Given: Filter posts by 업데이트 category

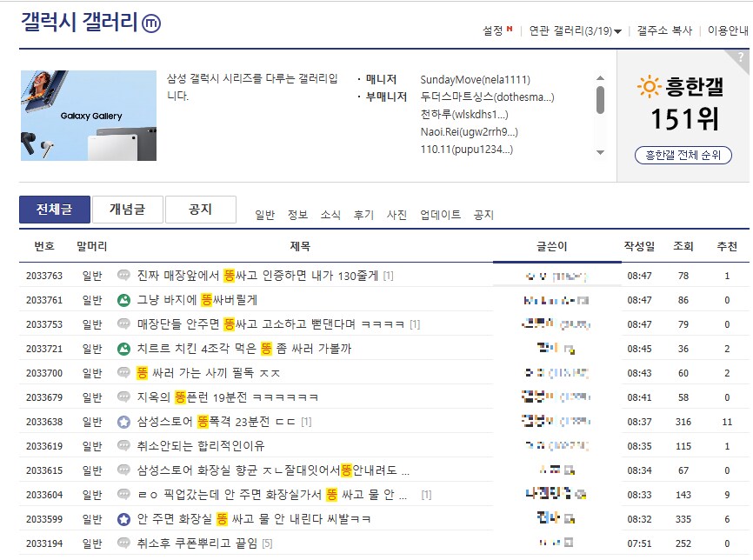Looking at the screenshot, I should [440, 215].
